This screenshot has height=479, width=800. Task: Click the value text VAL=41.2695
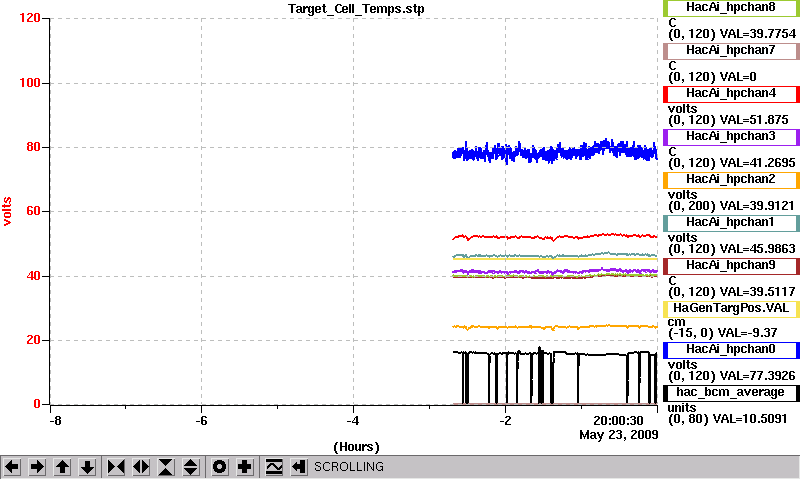pyautogui.click(x=757, y=163)
